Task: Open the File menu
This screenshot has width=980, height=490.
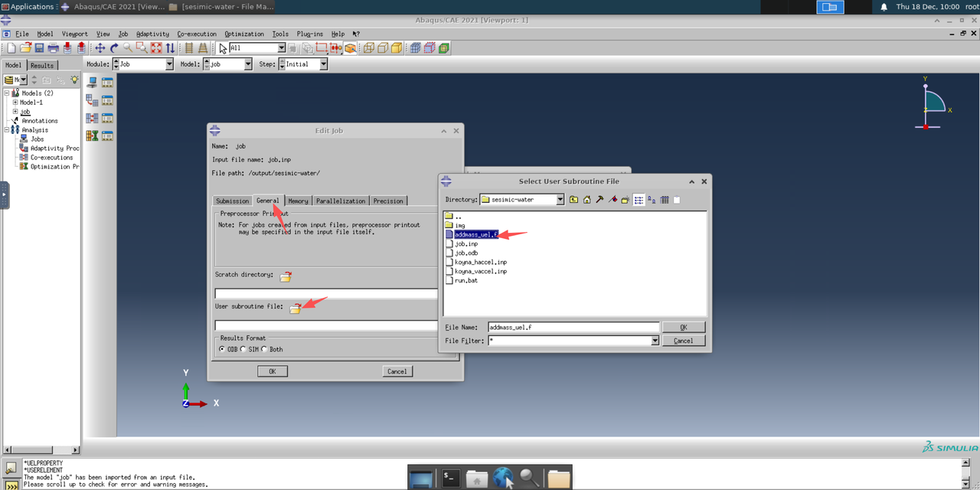Action: (21, 34)
